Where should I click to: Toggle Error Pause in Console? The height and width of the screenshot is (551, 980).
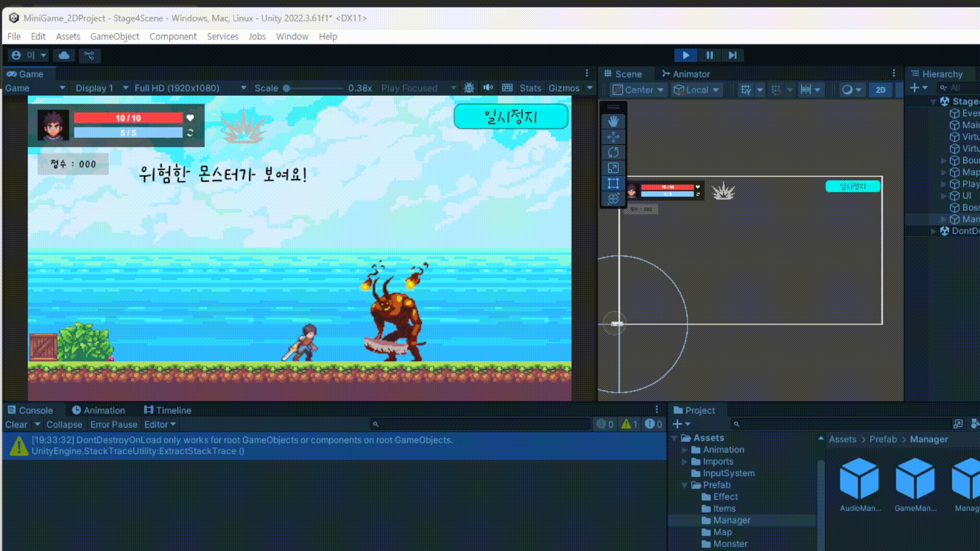tap(113, 424)
